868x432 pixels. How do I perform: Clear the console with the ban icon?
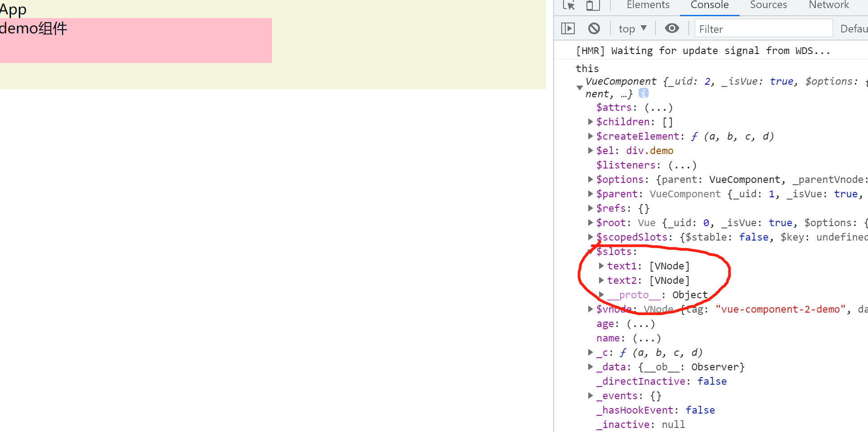click(x=594, y=28)
